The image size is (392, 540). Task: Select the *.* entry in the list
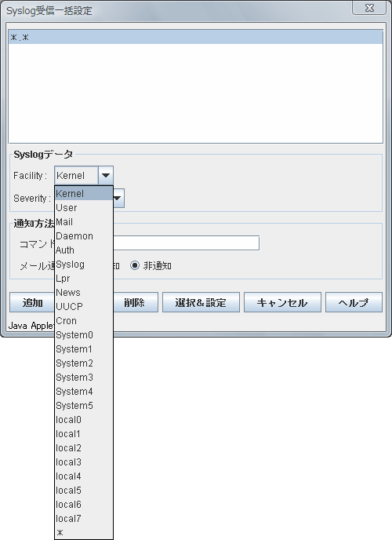195,37
